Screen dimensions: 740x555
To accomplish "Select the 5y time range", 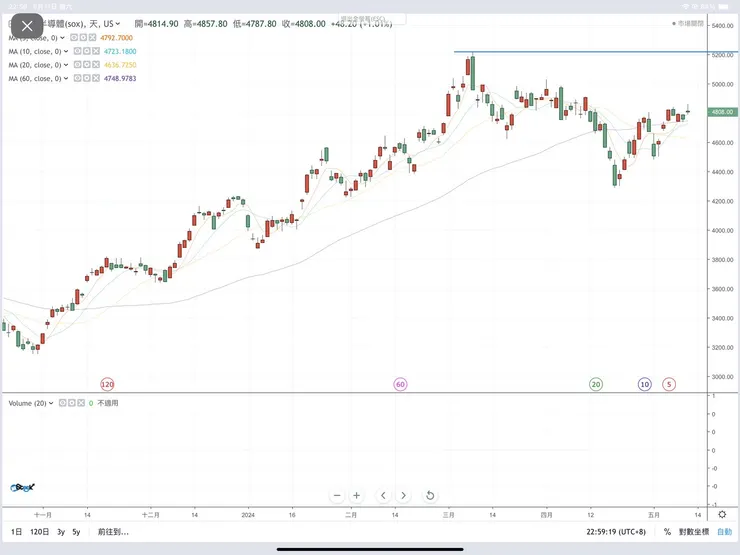I will pyautogui.click(x=76, y=532).
